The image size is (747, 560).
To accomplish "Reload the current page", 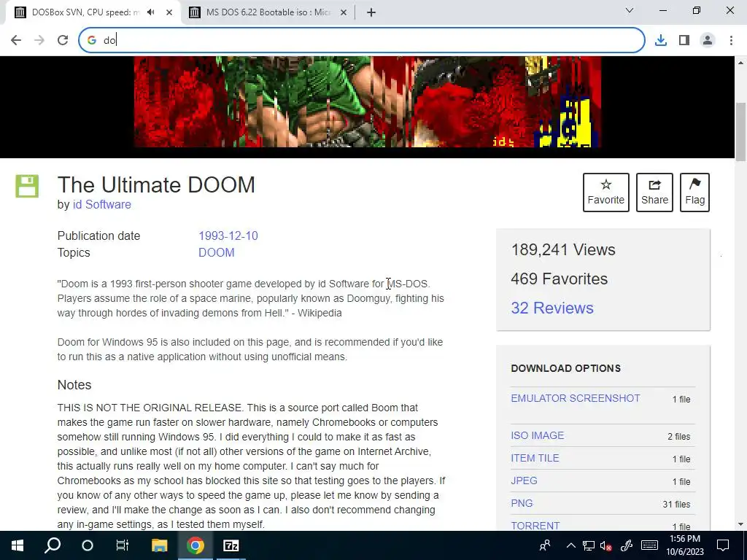I will pos(63,40).
